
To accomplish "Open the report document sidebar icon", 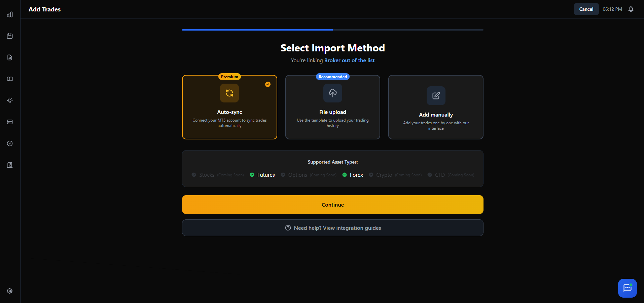I will click(x=10, y=57).
